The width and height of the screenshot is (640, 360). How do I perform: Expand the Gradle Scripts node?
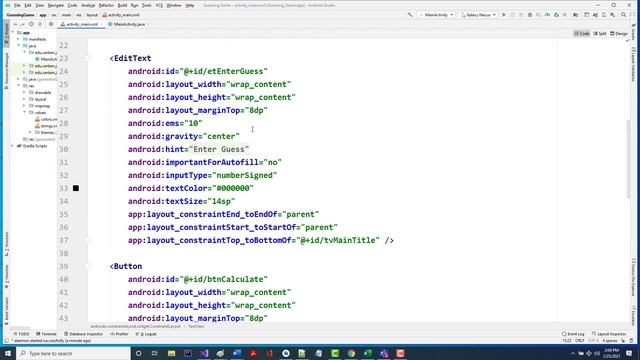click(13, 146)
